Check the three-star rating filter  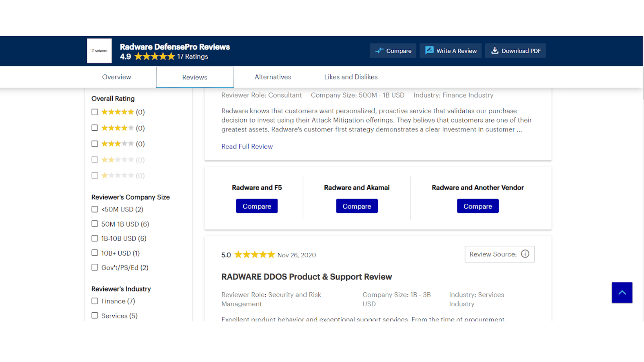pos(95,144)
